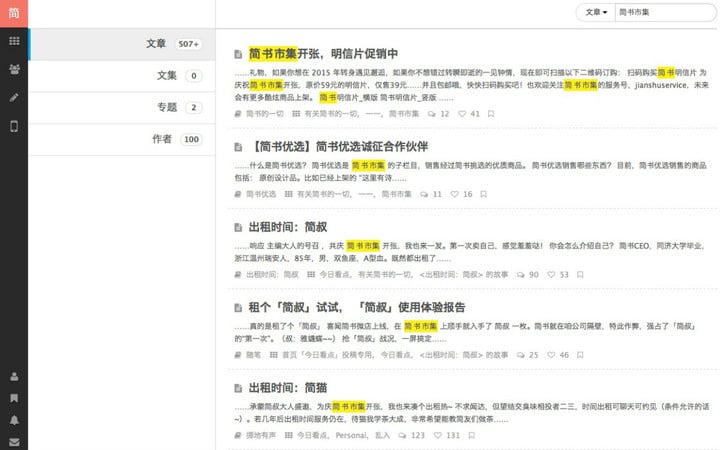Click the 507+ count badge

tap(189, 44)
